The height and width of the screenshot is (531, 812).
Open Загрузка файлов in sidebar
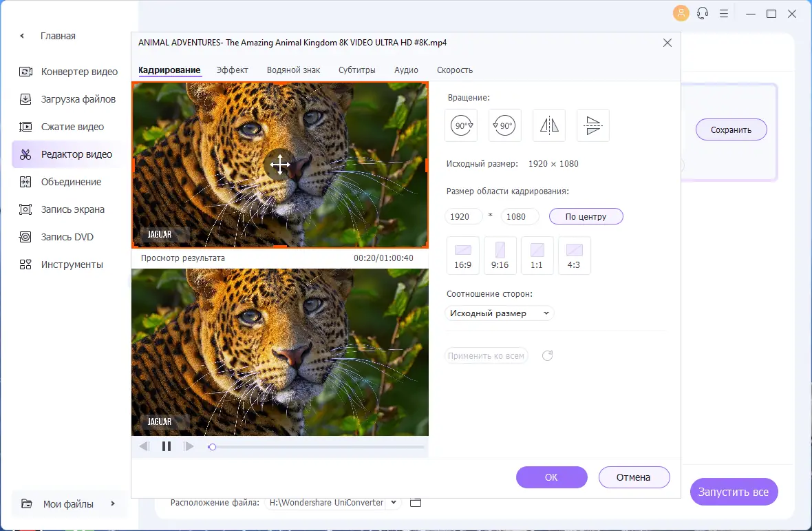[x=68, y=99]
